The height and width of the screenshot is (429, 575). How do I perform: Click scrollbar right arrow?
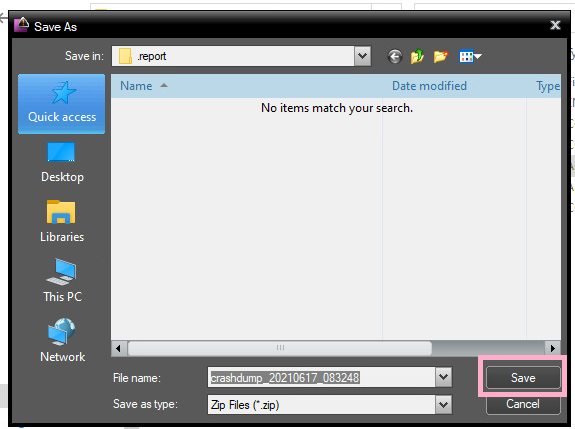coord(553,348)
